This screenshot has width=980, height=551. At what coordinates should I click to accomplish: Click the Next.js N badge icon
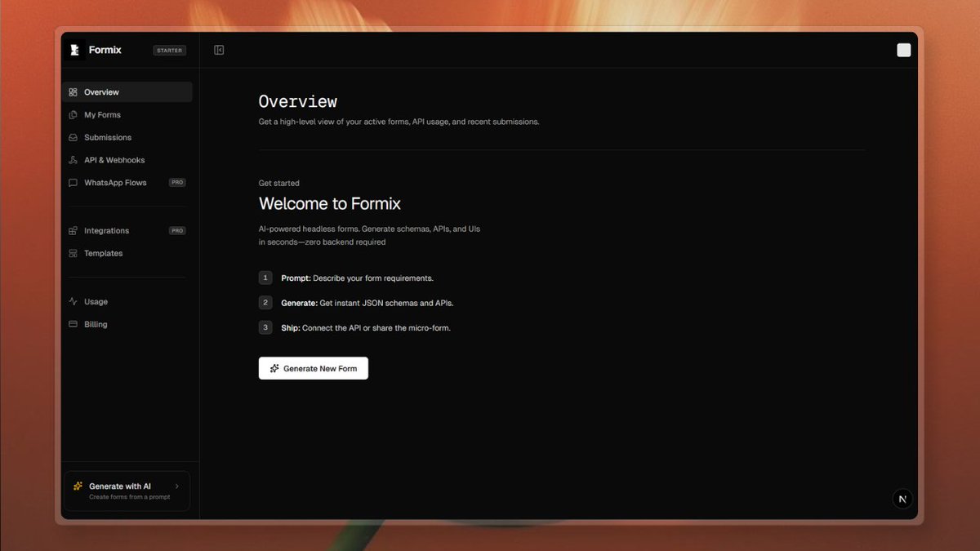point(902,499)
